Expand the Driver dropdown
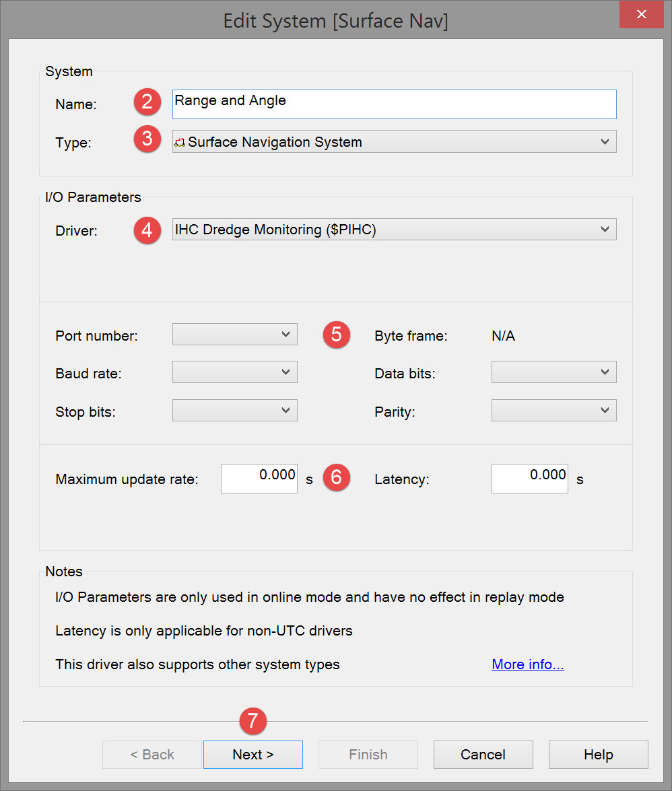The height and width of the screenshot is (791, 672). tap(394, 230)
